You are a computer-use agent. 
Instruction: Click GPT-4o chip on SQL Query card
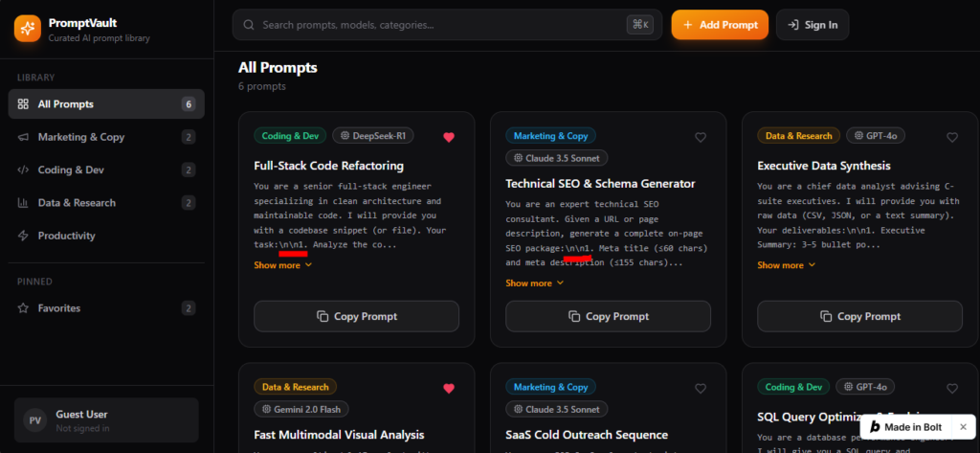(x=865, y=387)
